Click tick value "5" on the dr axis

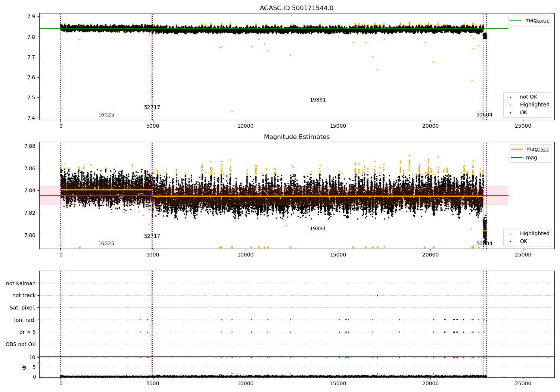34,367
